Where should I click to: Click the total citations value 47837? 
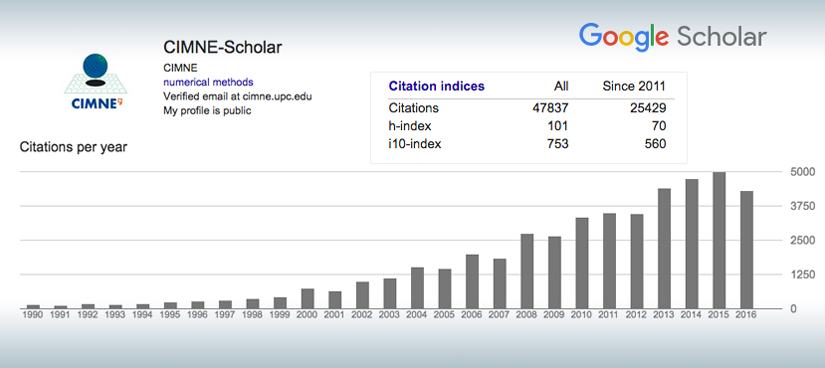550,108
